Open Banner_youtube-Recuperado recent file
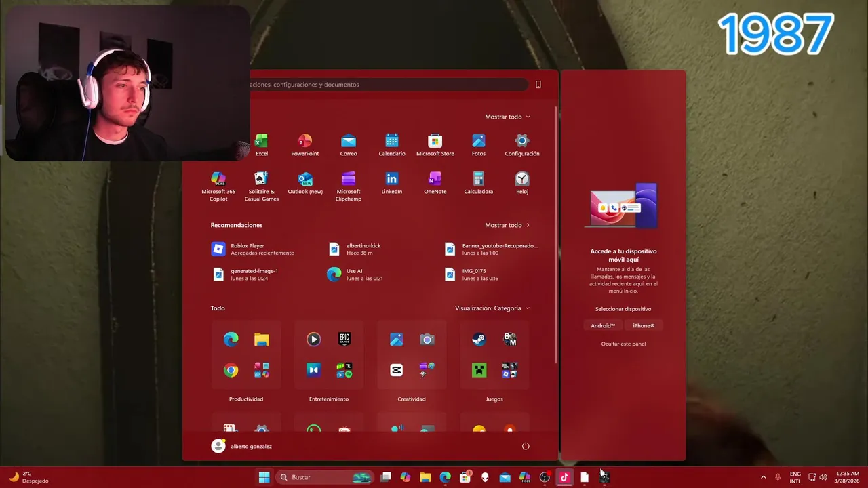 tap(492, 249)
